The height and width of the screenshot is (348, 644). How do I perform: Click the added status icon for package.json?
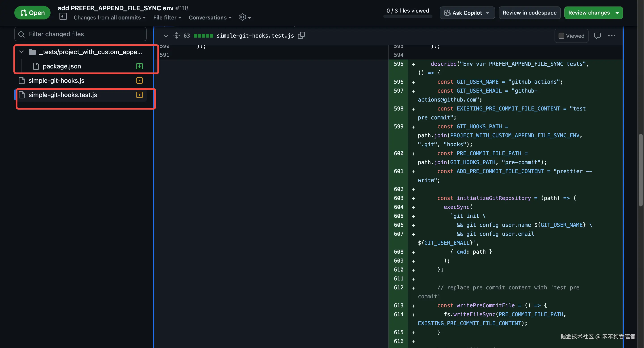(139, 66)
